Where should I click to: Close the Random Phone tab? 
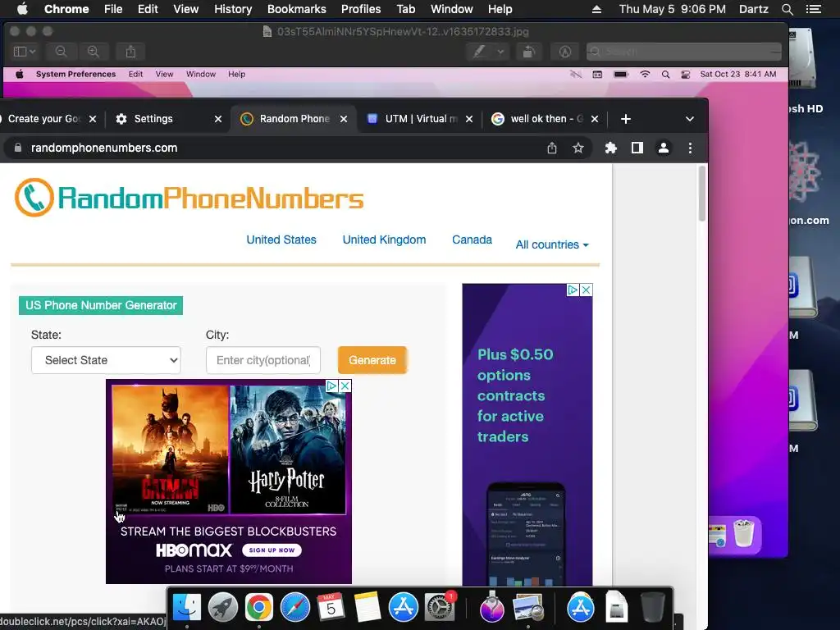point(344,119)
